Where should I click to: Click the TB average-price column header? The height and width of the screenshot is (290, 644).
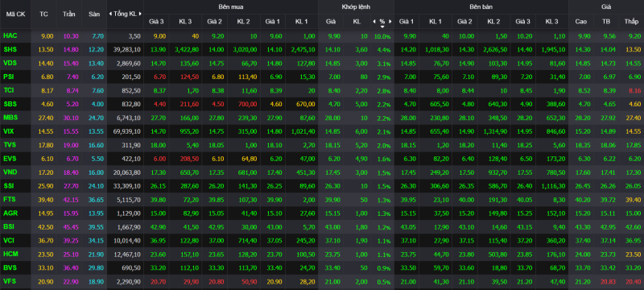click(606, 22)
